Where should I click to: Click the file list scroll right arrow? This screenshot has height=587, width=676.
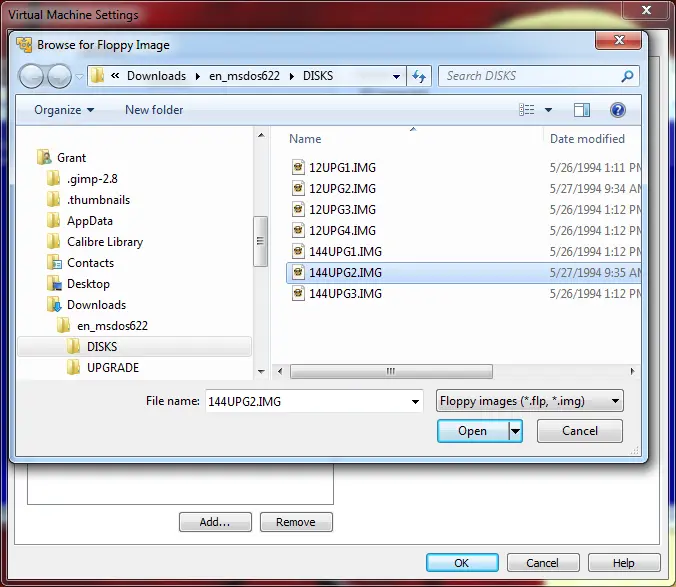(x=632, y=371)
